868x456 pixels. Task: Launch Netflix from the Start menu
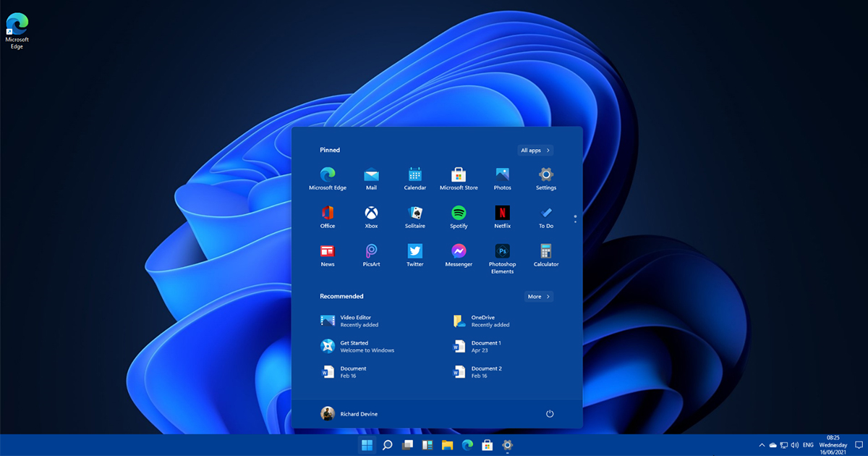pos(502,214)
